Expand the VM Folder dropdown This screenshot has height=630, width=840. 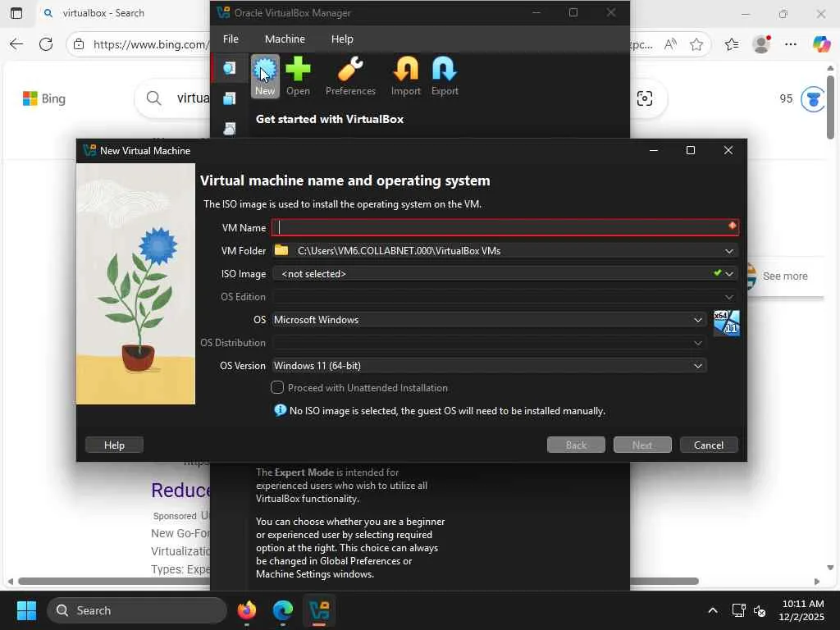pos(729,251)
